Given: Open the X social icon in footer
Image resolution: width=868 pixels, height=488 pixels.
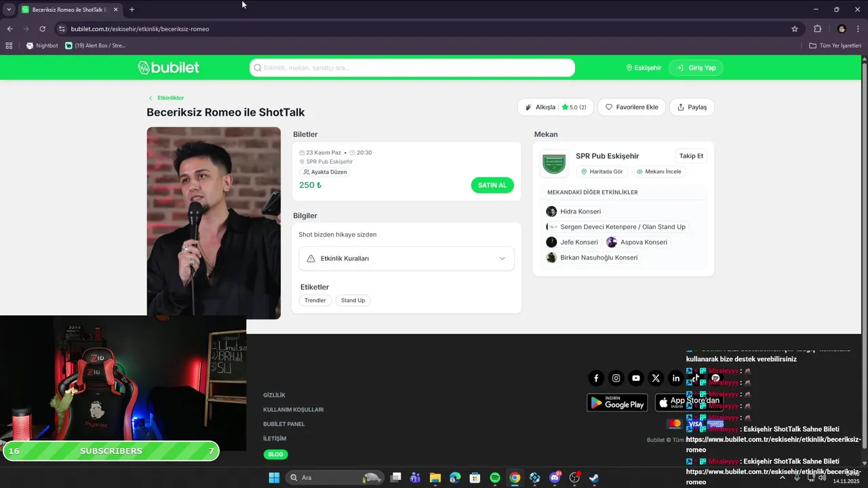Looking at the screenshot, I should coord(656,378).
